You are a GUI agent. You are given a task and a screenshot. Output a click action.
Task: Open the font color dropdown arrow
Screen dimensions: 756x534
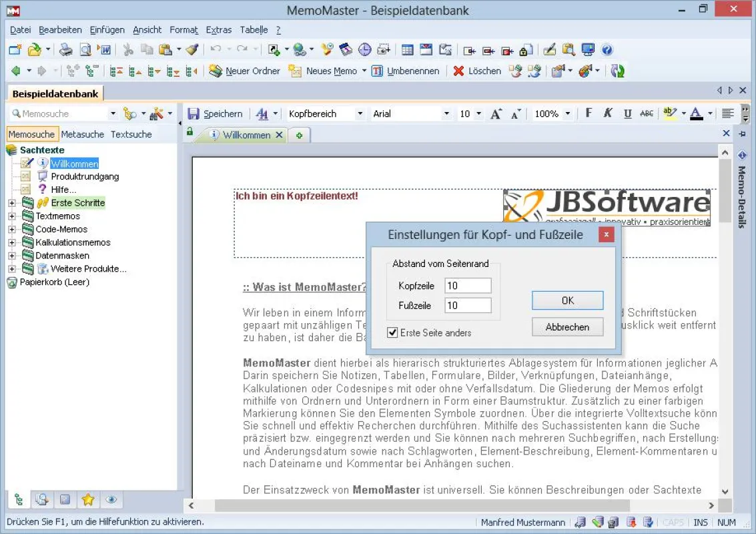click(x=710, y=114)
